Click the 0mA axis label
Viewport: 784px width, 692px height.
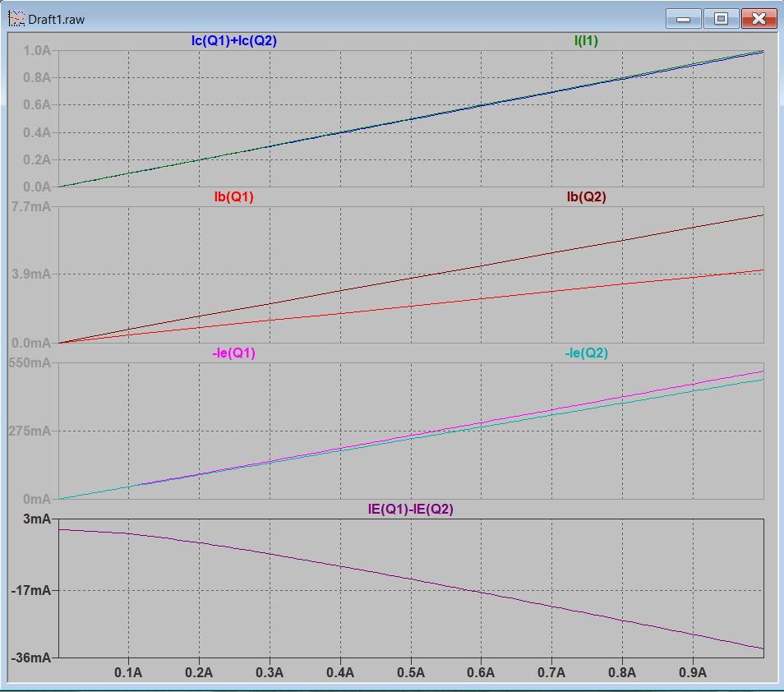[37, 499]
